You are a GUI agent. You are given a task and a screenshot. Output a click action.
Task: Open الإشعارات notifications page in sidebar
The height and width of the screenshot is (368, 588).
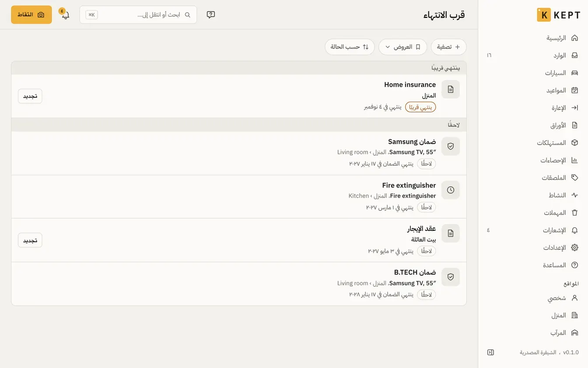(x=533, y=230)
